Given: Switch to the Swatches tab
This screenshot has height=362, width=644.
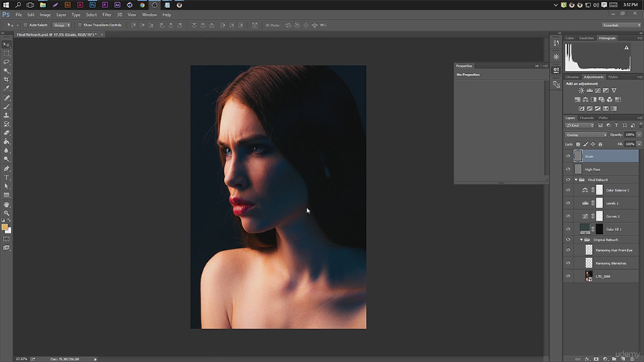Looking at the screenshot, I should (x=586, y=38).
